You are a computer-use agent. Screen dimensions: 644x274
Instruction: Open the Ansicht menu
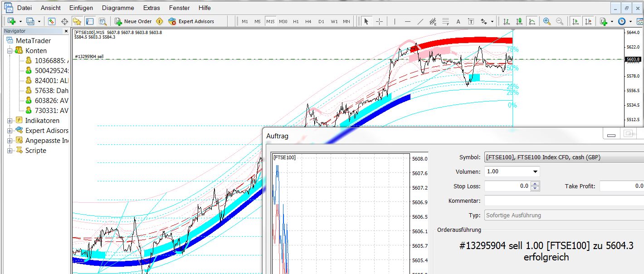tap(50, 8)
